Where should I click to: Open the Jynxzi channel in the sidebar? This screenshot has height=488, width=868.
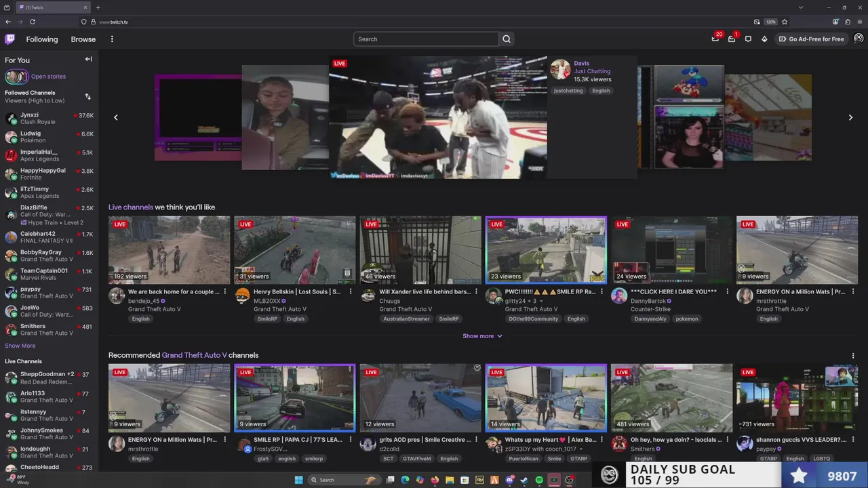49,119
